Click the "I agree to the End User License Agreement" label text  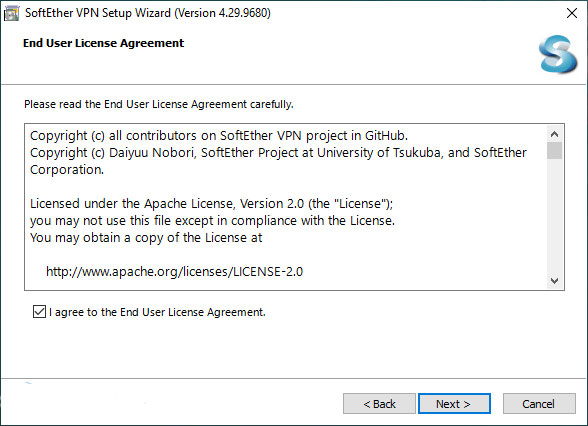pyautogui.click(x=157, y=312)
